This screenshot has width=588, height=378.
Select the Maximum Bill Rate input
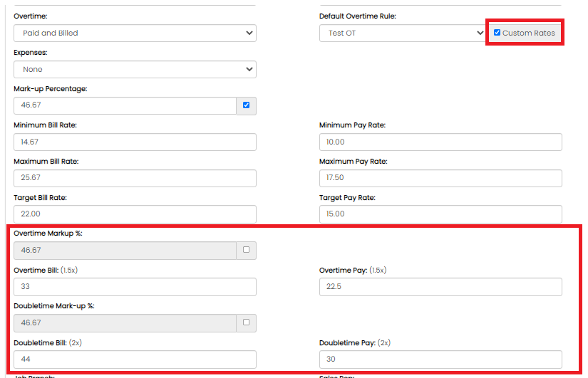point(135,178)
